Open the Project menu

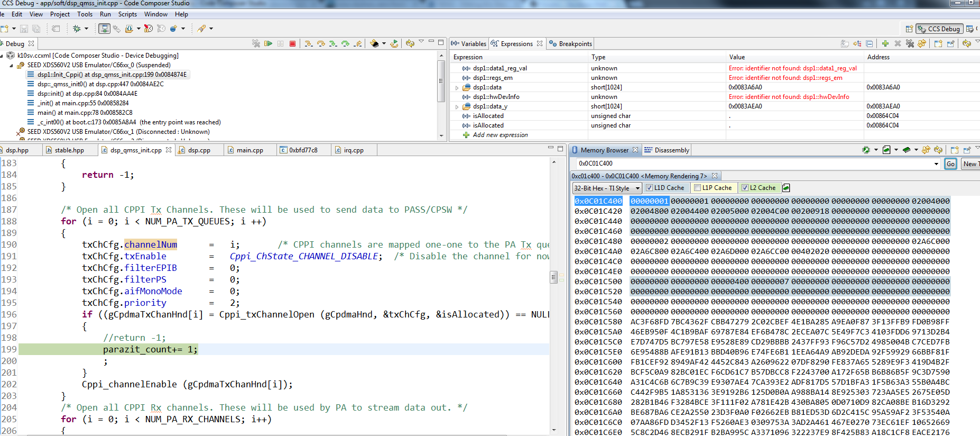click(60, 14)
